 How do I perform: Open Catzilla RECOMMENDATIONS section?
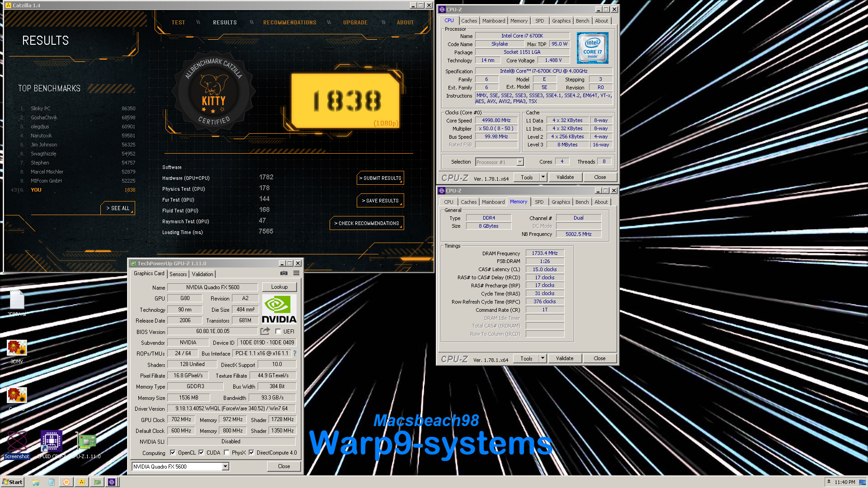click(x=290, y=22)
